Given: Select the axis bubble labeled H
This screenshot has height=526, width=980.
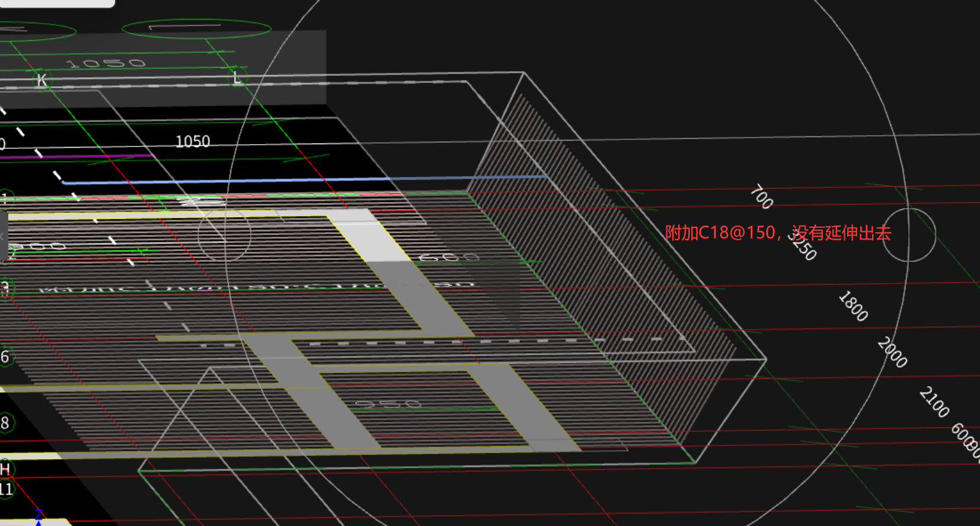Looking at the screenshot, I should [x=5, y=469].
